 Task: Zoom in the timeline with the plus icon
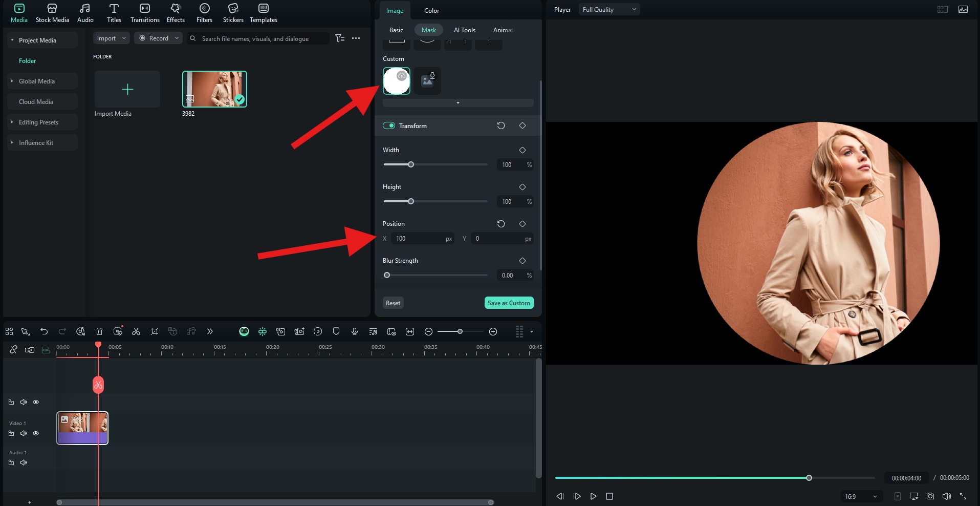[x=493, y=331]
